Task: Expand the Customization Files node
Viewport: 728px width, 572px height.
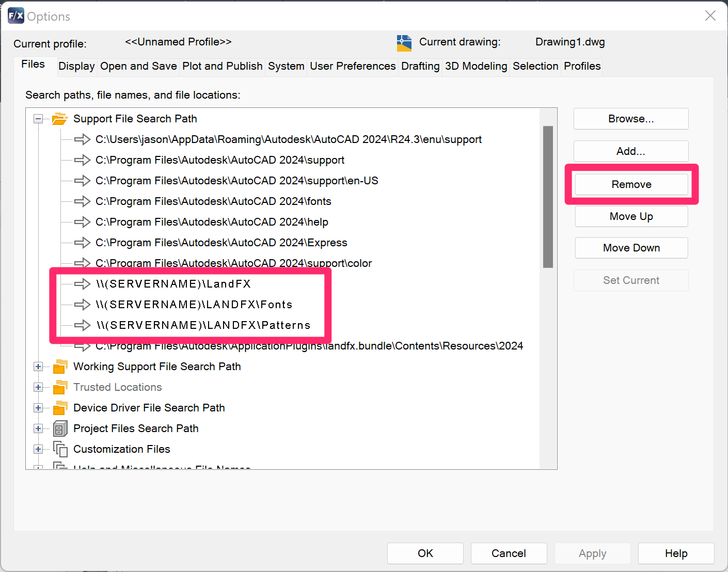Action: (38, 449)
